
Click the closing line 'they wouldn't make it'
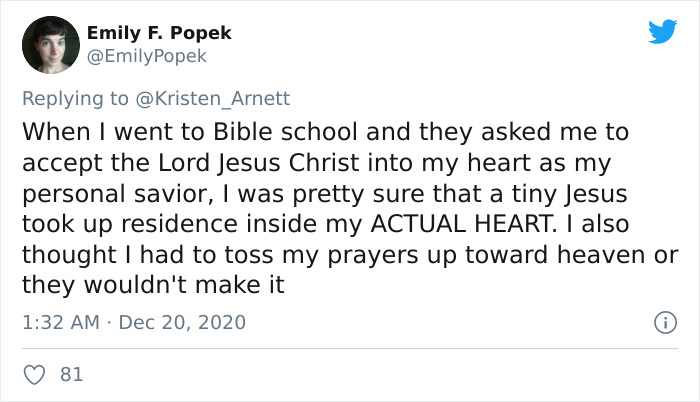[153, 285]
